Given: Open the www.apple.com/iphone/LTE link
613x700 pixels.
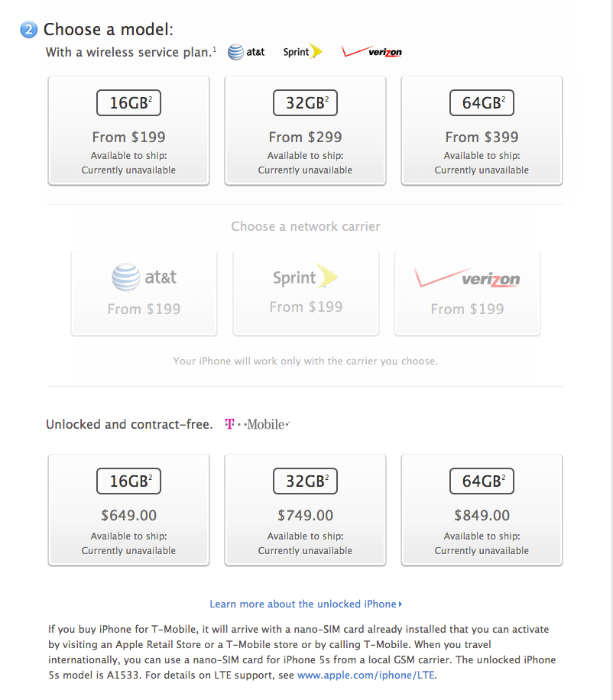Looking at the screenshot, I should (366, 675).
